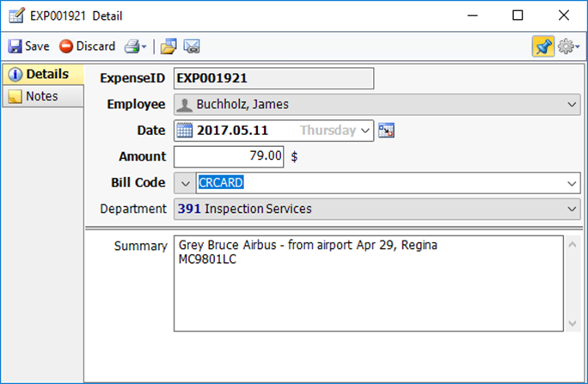Image resolution: width=588 pixels, height=384 pixels.
Task: Click the employee name Buchholz, James
Action: tap(242, 104)
